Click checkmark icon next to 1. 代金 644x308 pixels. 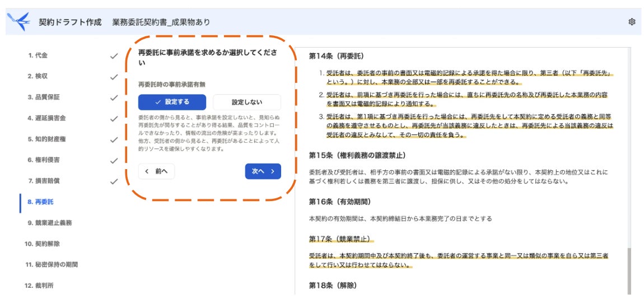(114, 56)
